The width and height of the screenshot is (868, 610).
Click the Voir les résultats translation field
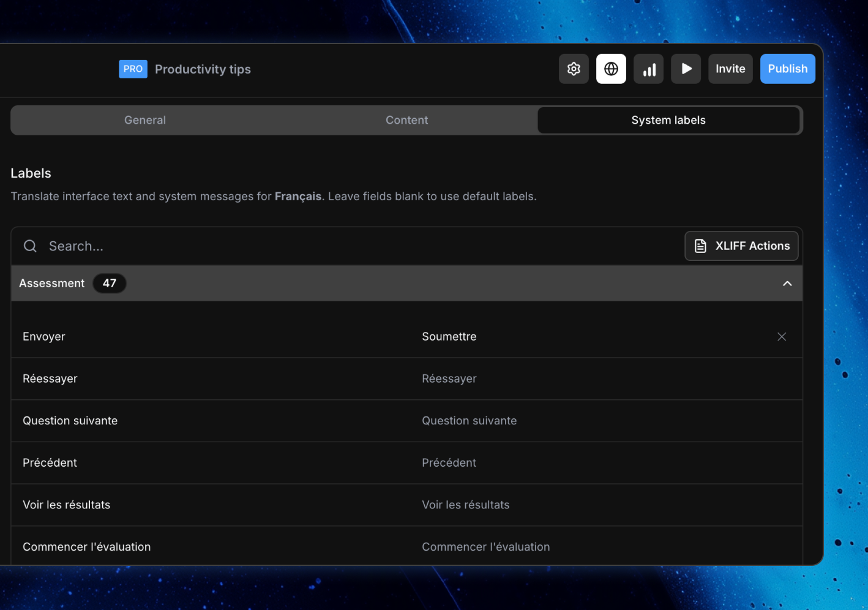click(x=600, y=505)
